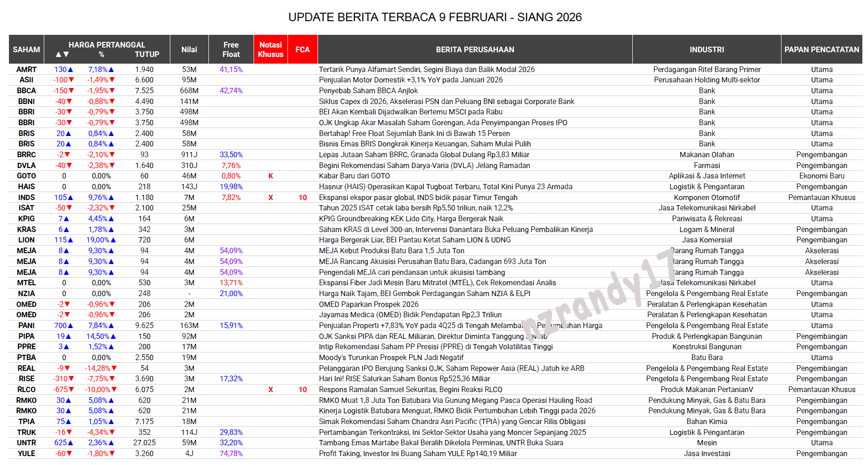Click the free float value 41,15%

pyautogui.click(x=231, y=70)
